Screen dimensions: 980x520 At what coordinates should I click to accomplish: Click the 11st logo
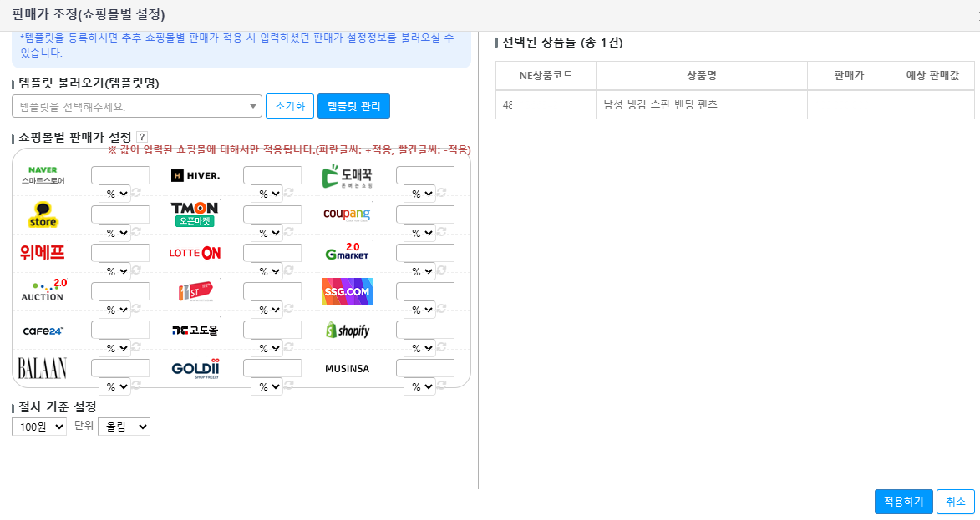(x=195, y=291)
